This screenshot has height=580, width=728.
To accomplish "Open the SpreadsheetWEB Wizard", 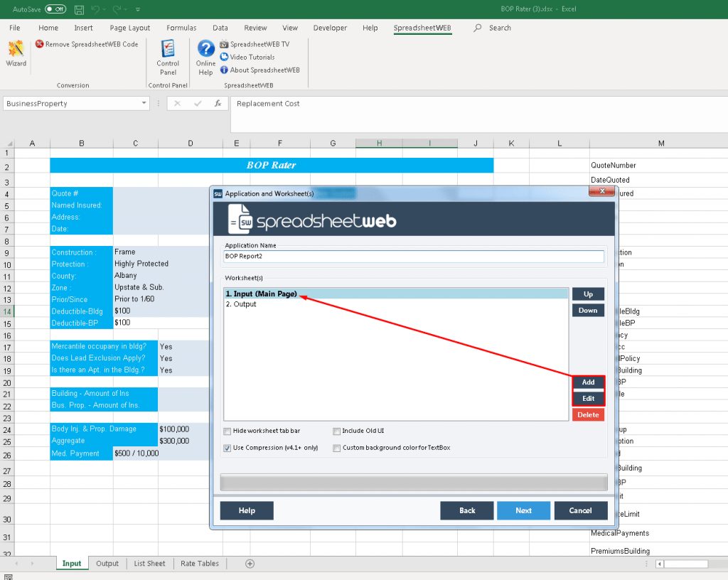I will pos(16,56).
